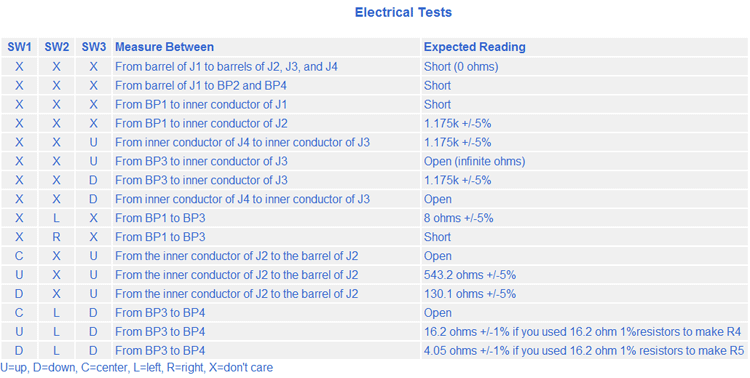Click the 'Short (0 ohms)' reading cell
The height and width of the screenshot is (378, 750).
pos(461,67)
